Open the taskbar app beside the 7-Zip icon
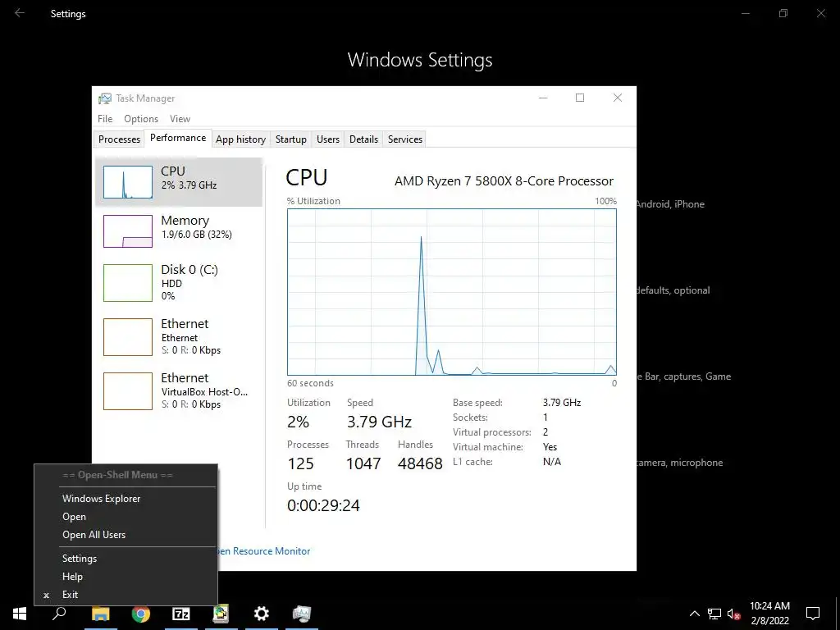The width and height of the screenshot is (840, 630). coord(221,614)
